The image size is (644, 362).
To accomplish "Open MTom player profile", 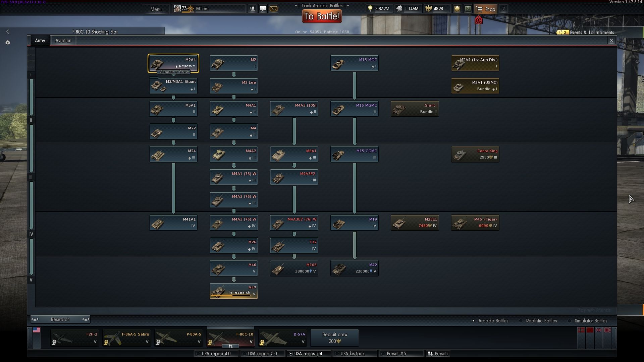I will tap(210, 9).
